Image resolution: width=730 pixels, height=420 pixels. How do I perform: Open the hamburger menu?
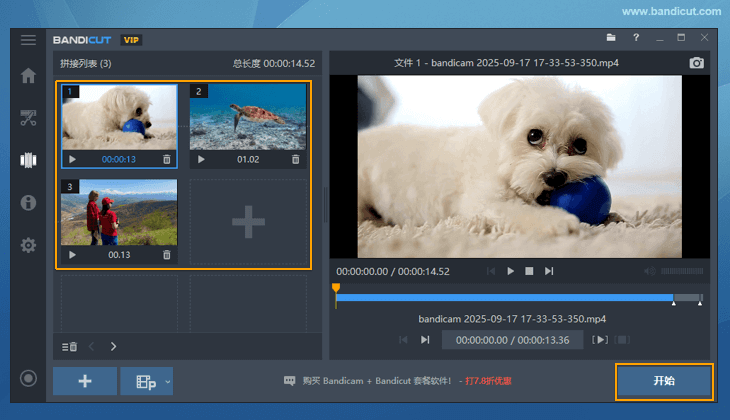coord(28,40)
